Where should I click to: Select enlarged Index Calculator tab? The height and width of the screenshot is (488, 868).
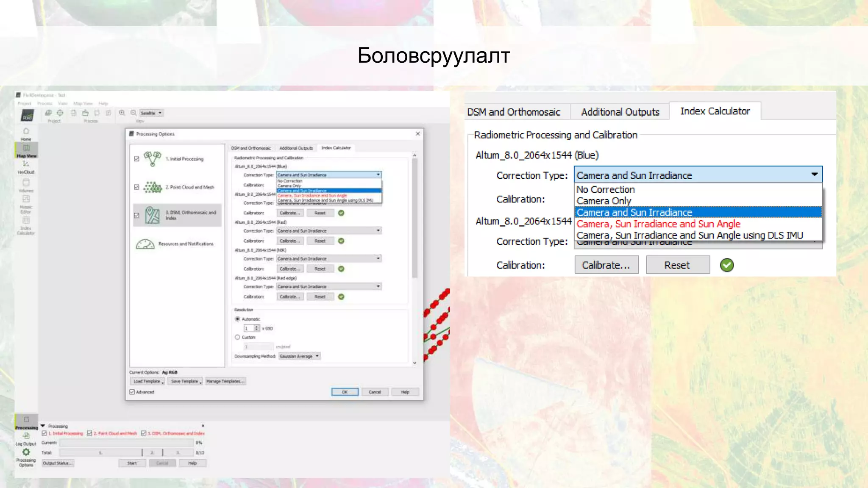(715, 111)
